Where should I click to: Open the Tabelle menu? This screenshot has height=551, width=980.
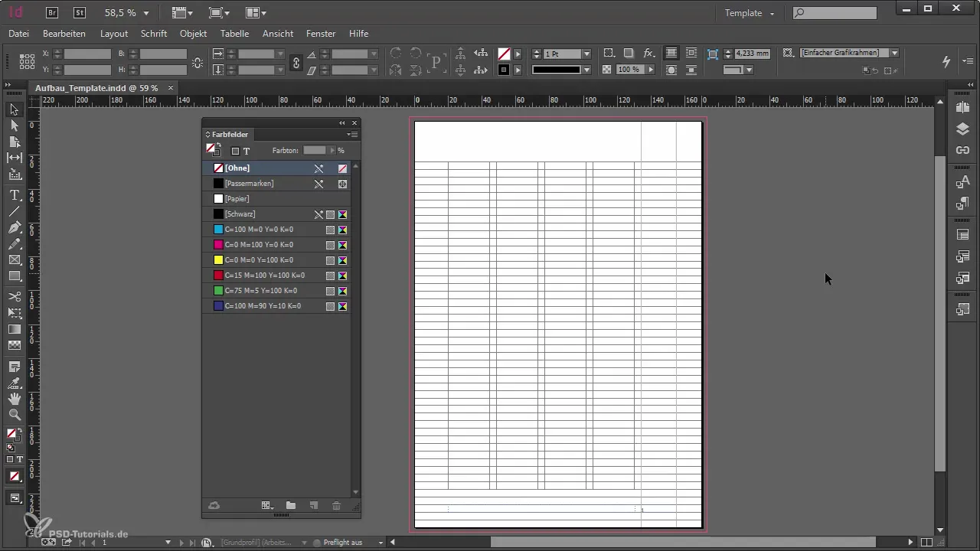coord(234,34)
